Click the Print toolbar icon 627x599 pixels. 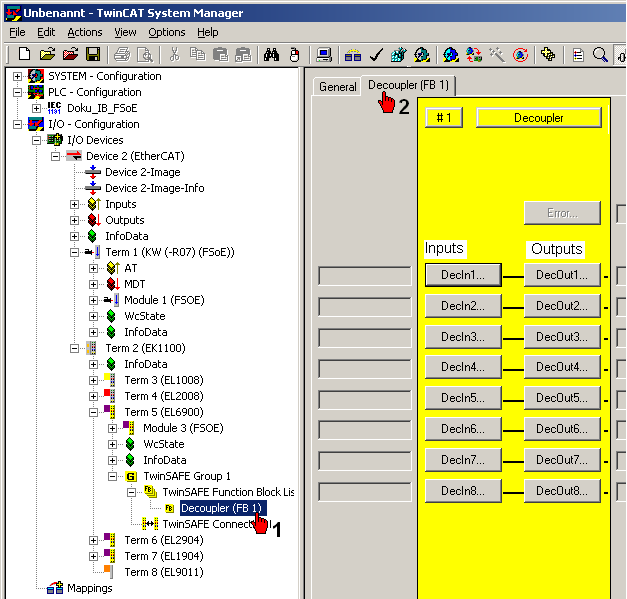pyautogui.click(x=122, y=54)
